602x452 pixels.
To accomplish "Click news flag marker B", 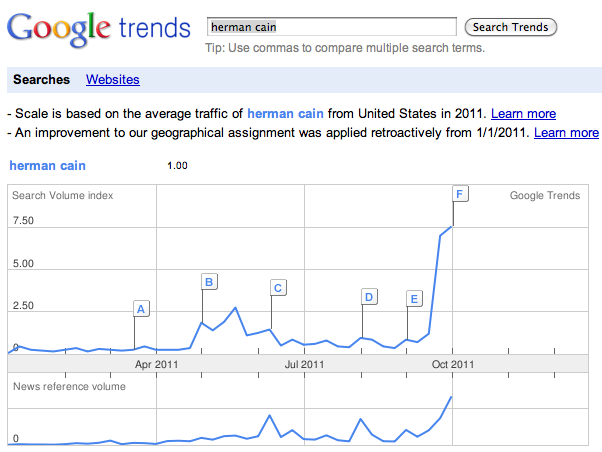I will pos(209,282).
